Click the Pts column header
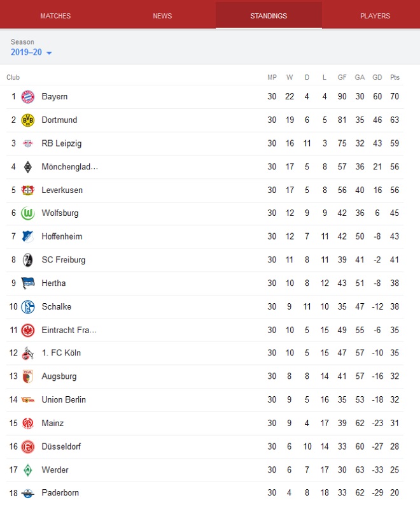 click(x=395, y=78)
